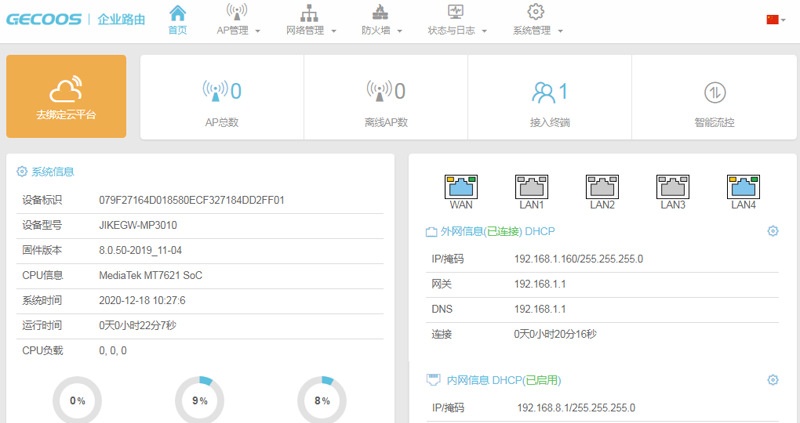
Task: Open LAN DHCP settings gear icon
Action: click(772, 380)
